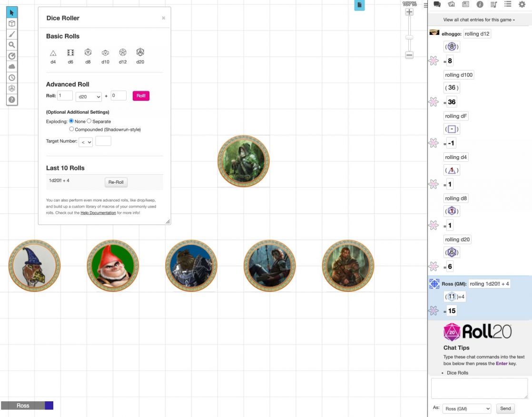Select the Ruler measure tool

click(12, 56)
